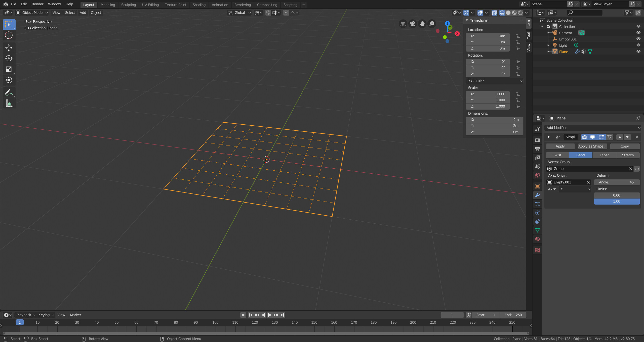Open the timeline Marker menu

click(75, 315)
